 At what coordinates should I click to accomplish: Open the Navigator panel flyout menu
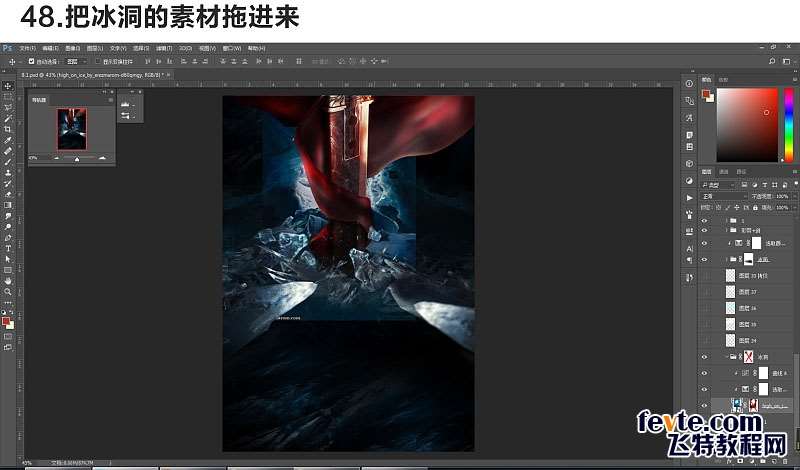tap(111, 100)
